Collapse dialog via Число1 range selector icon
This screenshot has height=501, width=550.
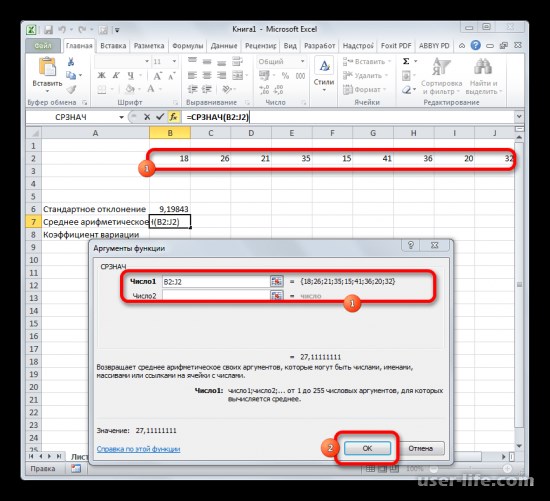pos(276,281)
